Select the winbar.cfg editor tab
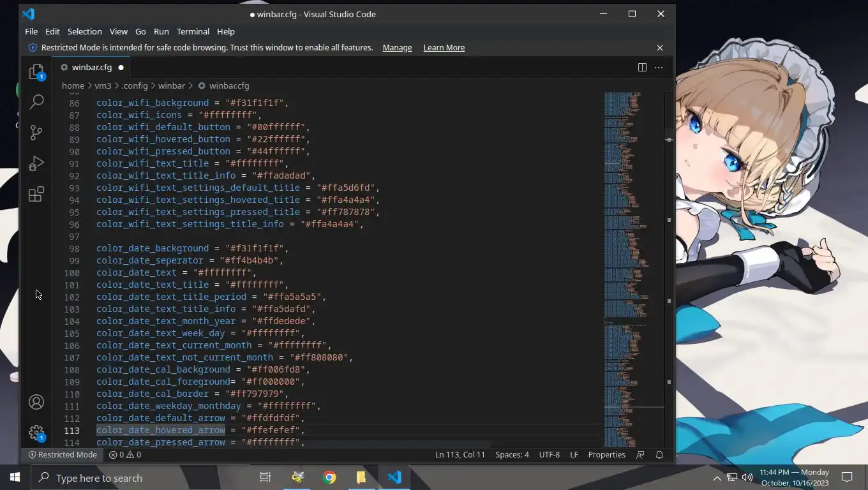This screenshot has width=868, height=490. pos(93,67)
